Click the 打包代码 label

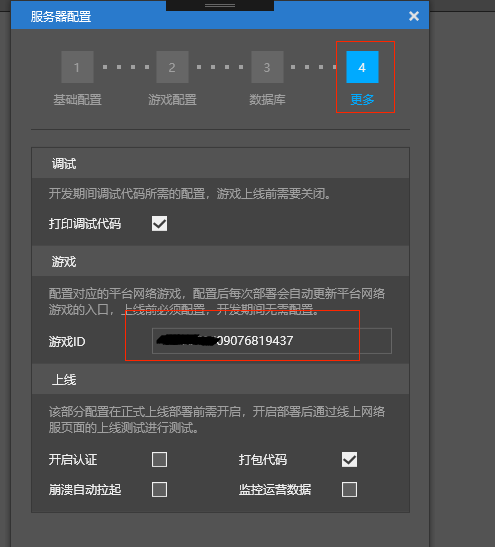coord(263,459)
